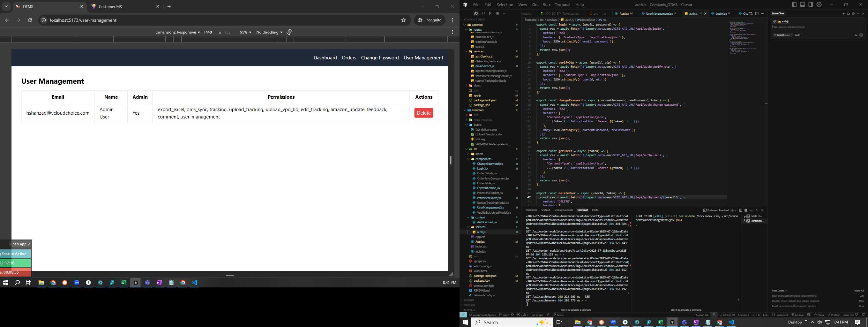Open the 95% zoom dropdown

tap(245, 32)
